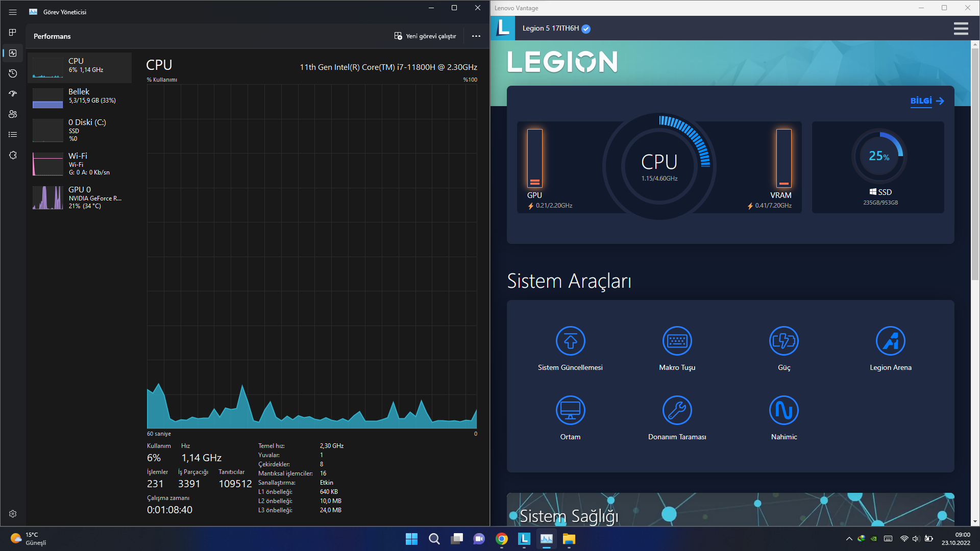The image size is (980, 551).
Task: Launch Legion Arena from its icon
Action: click(890, 341)
